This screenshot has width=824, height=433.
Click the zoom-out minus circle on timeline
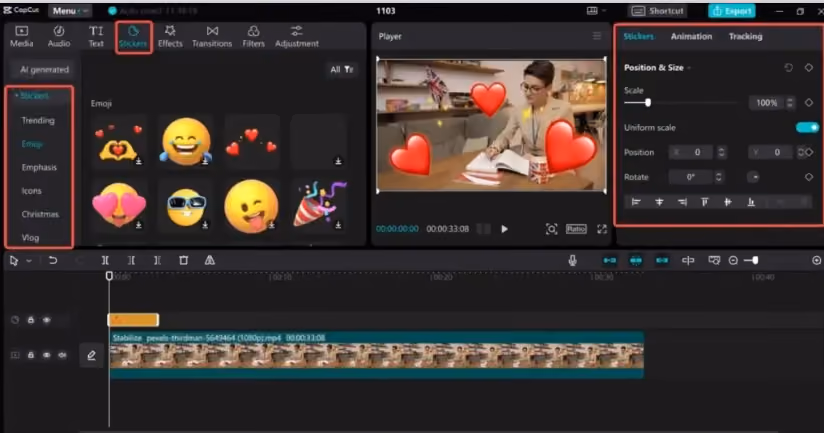click(x=733, y=260)
